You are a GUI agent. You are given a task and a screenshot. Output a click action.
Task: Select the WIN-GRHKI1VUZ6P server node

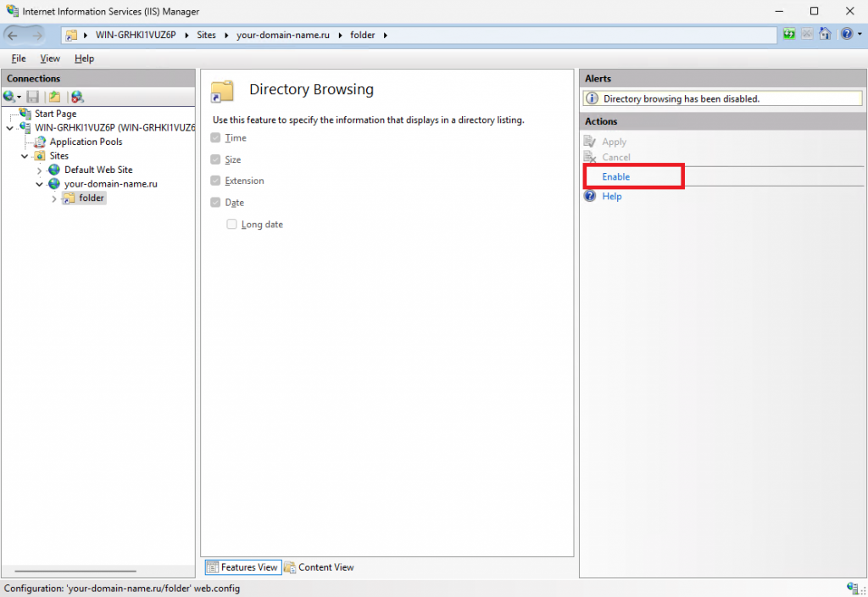114,127
